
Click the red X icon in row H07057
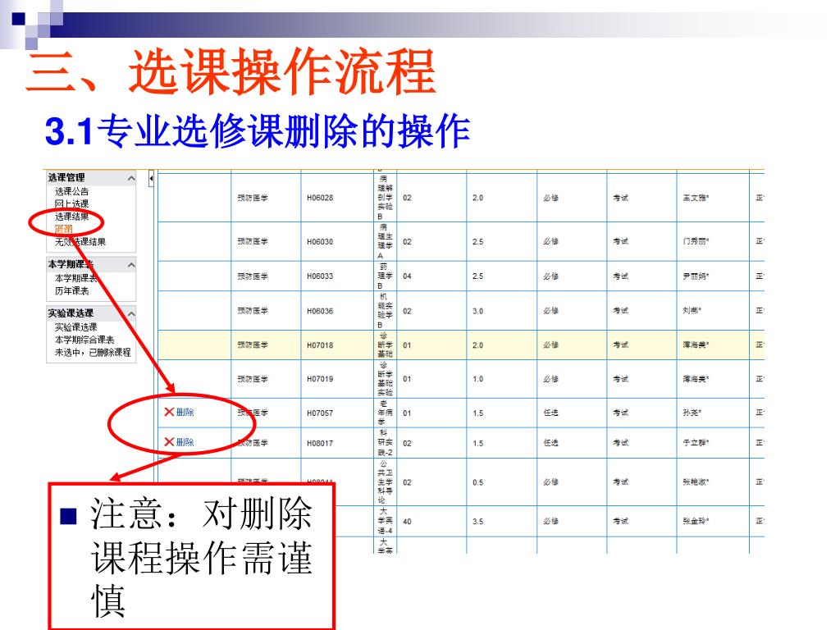pos(169,412)
